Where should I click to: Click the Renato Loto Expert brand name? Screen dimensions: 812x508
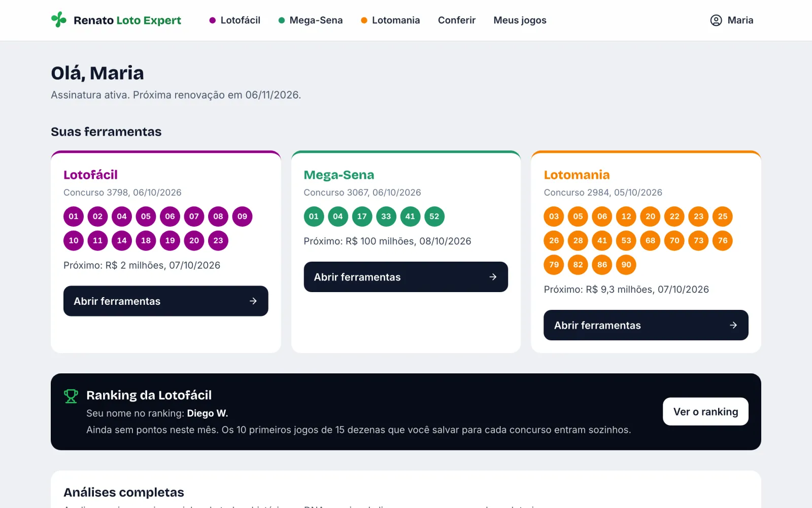[127, 20]
